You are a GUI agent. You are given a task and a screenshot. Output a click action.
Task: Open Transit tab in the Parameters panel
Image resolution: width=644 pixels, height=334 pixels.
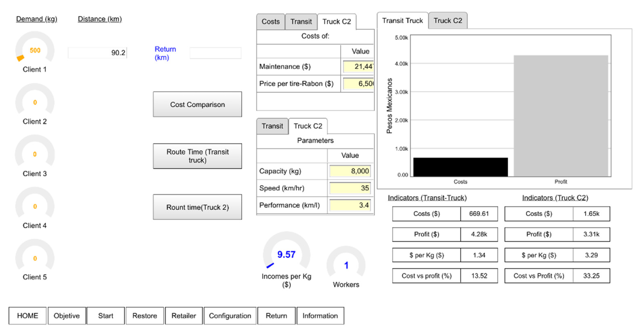click(272, 126)
